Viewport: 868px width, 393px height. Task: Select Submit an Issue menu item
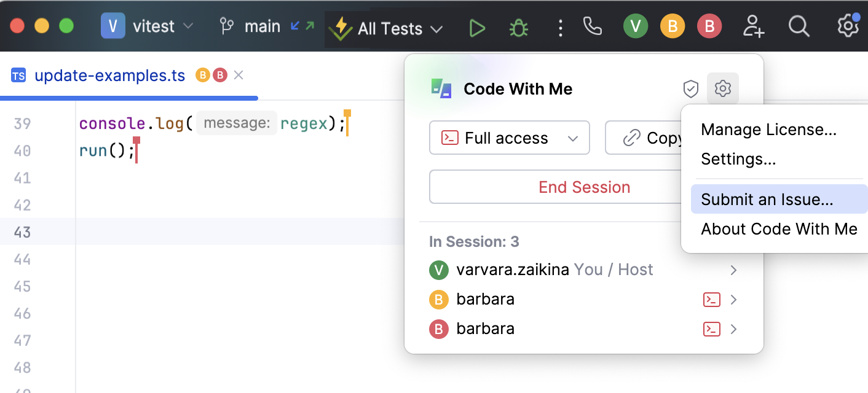(767, 200)
